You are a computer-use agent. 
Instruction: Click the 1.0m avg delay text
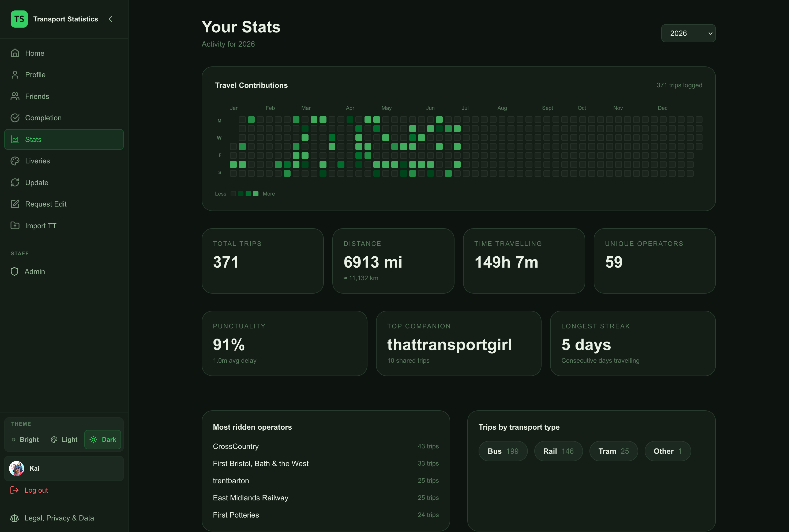pyautogui.click(x=234, y=360)
